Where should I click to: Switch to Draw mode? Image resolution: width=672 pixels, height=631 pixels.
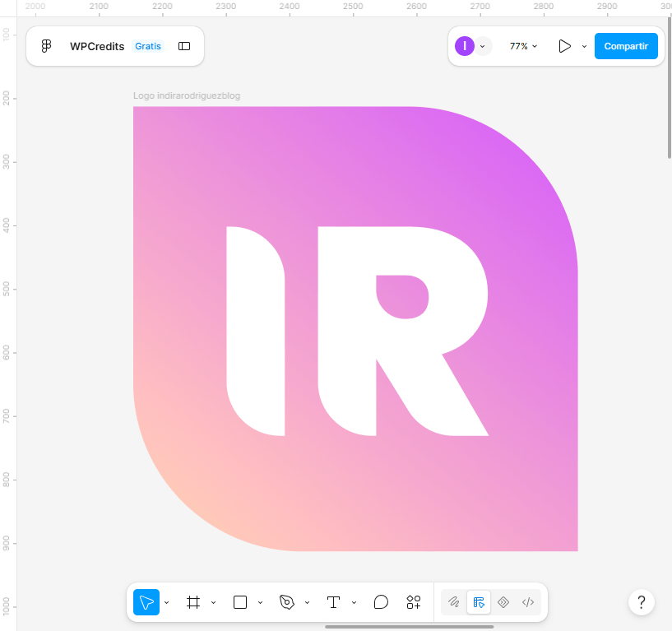(454, 602)
